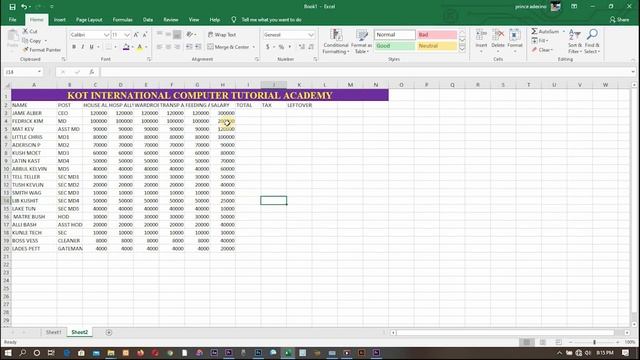Open Number format dialog launcher
The image size is (640, 360).
tap(315, 60)
